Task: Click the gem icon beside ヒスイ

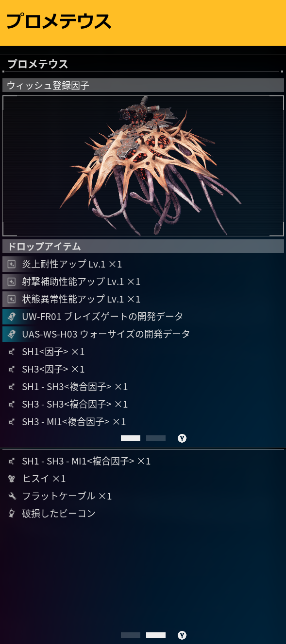Action: coord(12,479)
